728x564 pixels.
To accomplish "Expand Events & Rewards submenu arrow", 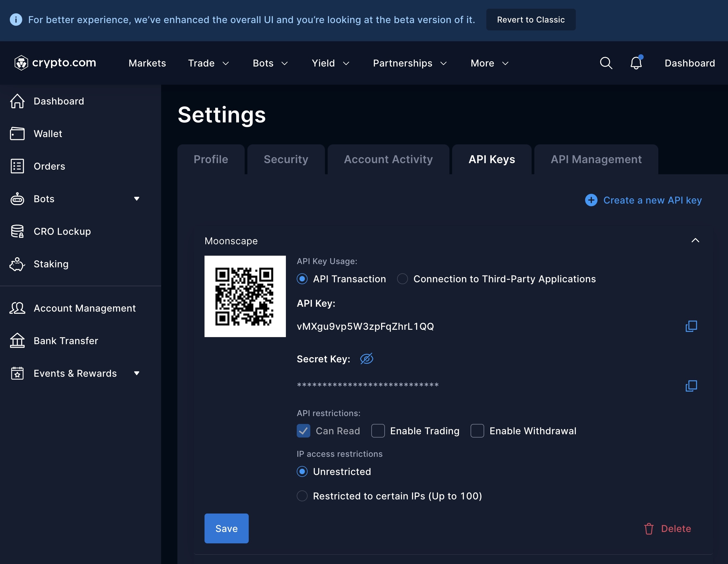I will point(136,373).
